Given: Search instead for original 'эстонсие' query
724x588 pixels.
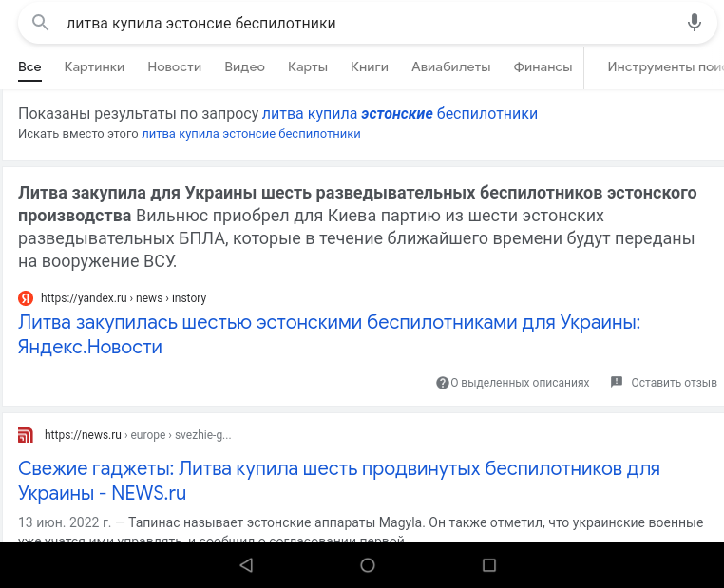Looking at the screenshot, I should (251, 134).
